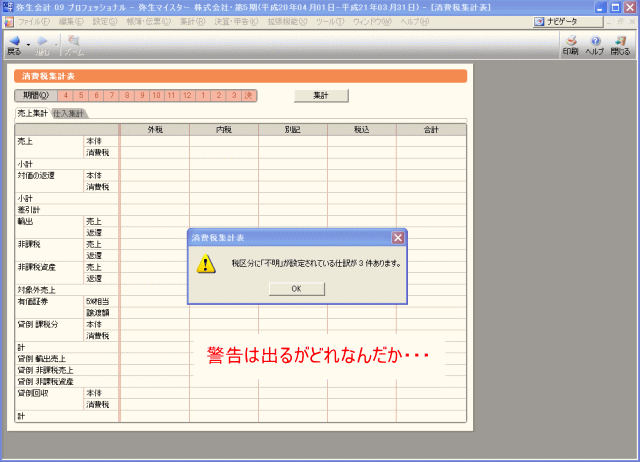
Task: Click OK in the warning dialog
Action: [297, 289]
